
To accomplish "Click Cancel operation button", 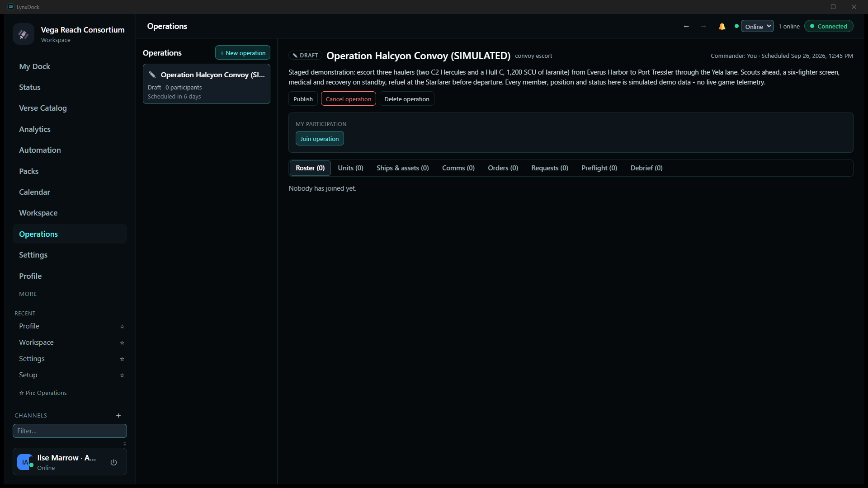I will pyautogui.click(x=349, y=99).
